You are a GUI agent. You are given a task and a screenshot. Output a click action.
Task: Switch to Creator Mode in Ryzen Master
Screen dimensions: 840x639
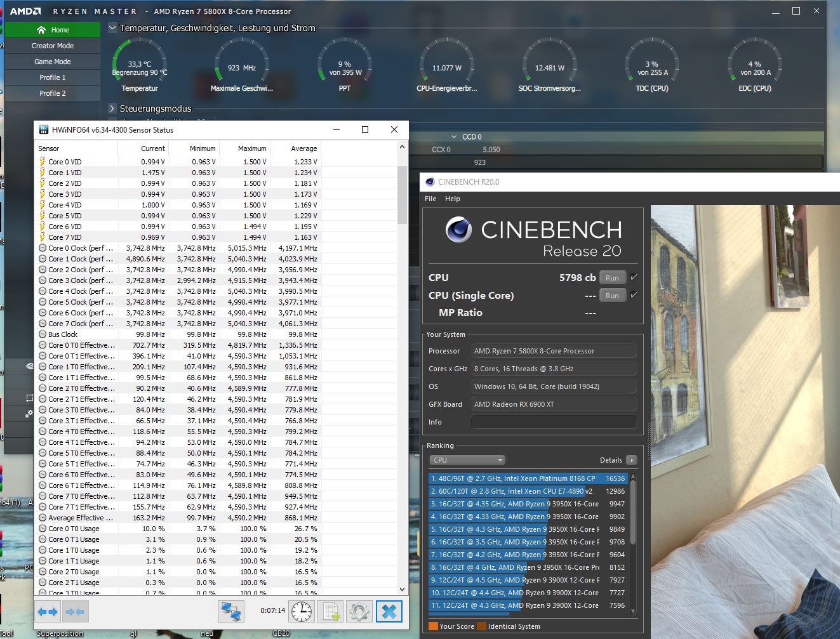tap(53, 46)
